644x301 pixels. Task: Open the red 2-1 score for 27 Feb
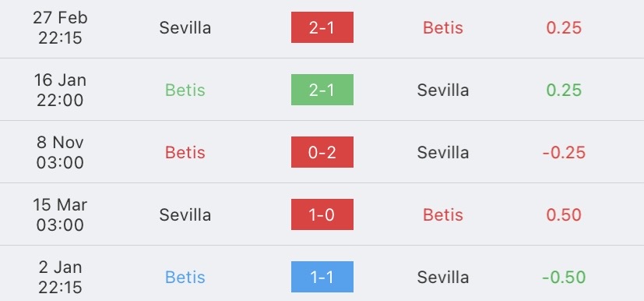[322, 27]
